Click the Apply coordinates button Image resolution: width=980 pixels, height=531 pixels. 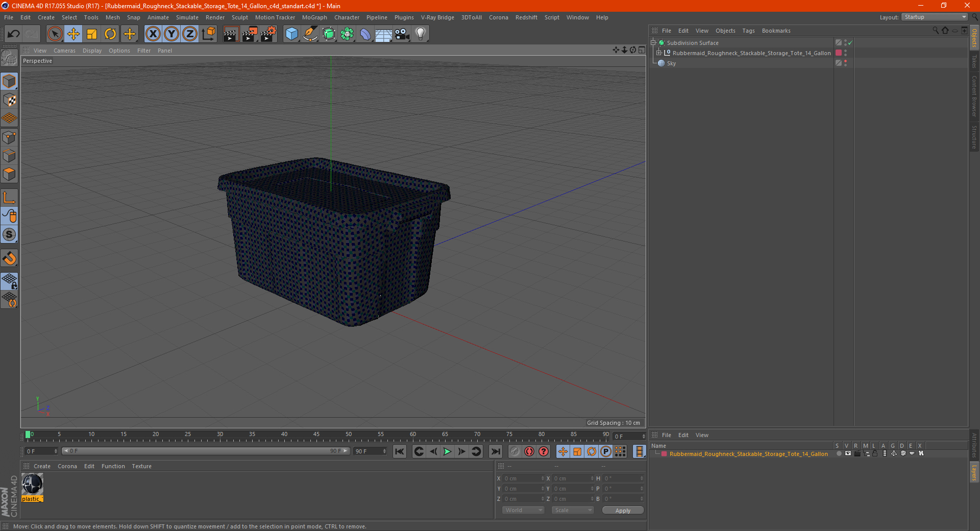coord(623,511)
